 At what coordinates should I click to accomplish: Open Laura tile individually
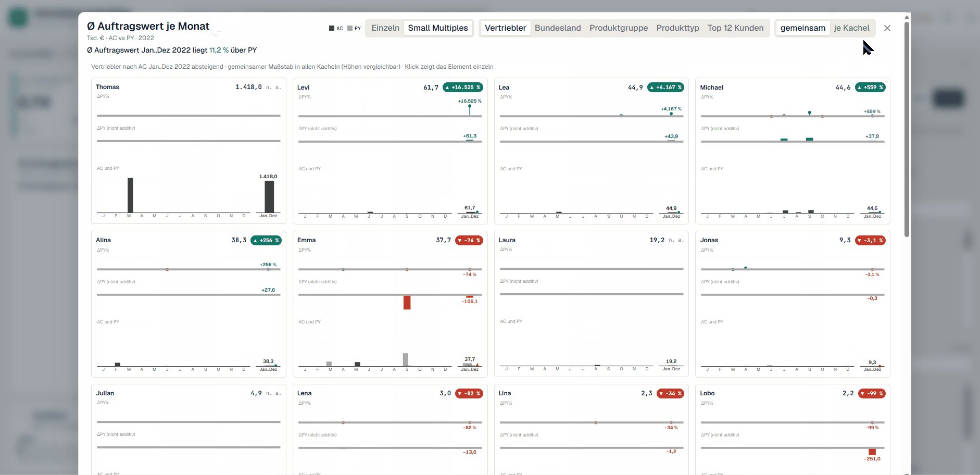coord(592,304)
